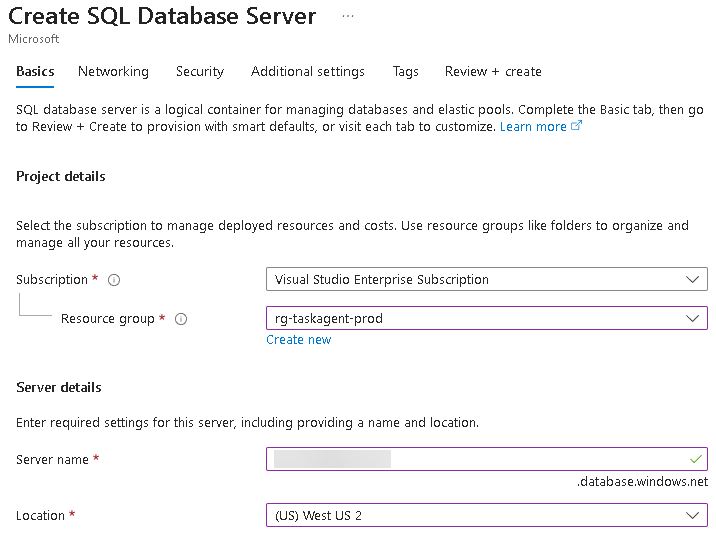
Task: Select the Review + create tab
Action: tap(493, 72)
